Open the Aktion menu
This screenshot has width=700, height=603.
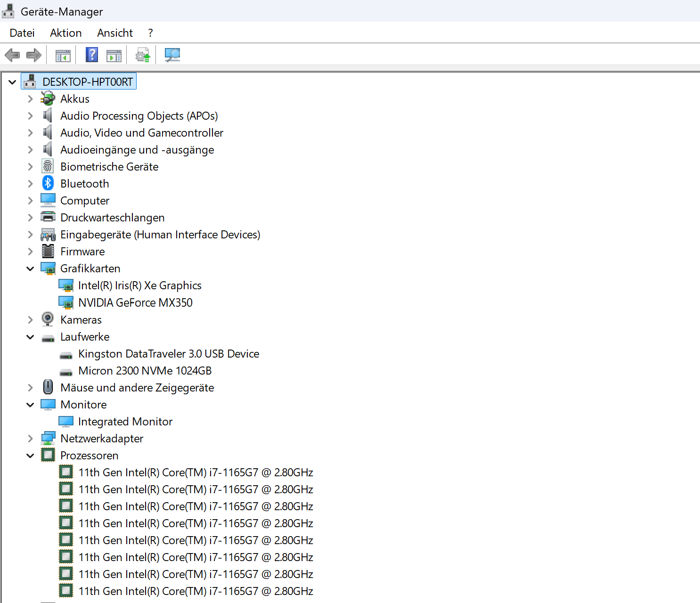66,33
